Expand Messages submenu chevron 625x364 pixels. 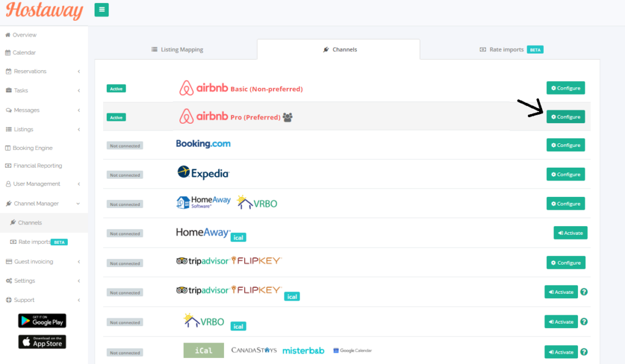click(x=79, y=110)
